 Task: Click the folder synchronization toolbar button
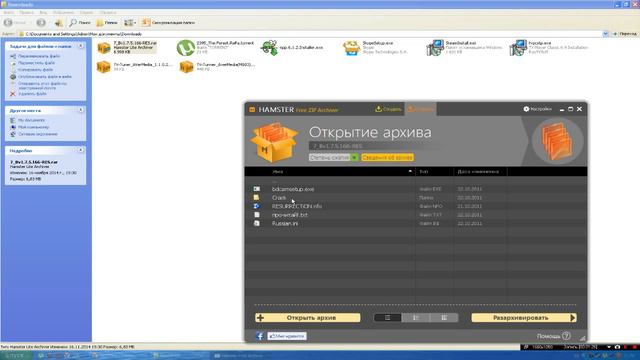(x=168, y=23)
